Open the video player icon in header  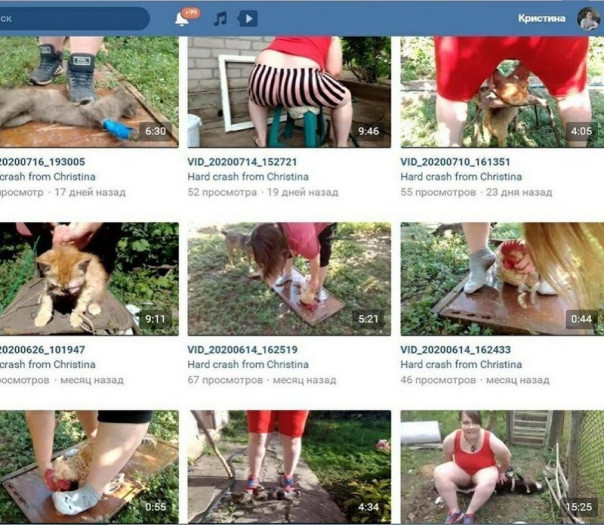[x=247, y=18]
